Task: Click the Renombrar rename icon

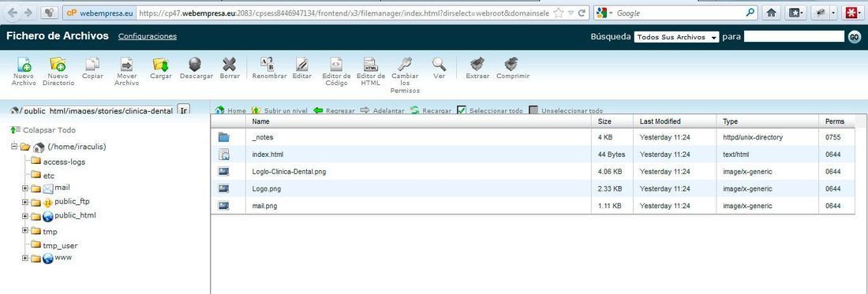Action: (x=268, y=65)
